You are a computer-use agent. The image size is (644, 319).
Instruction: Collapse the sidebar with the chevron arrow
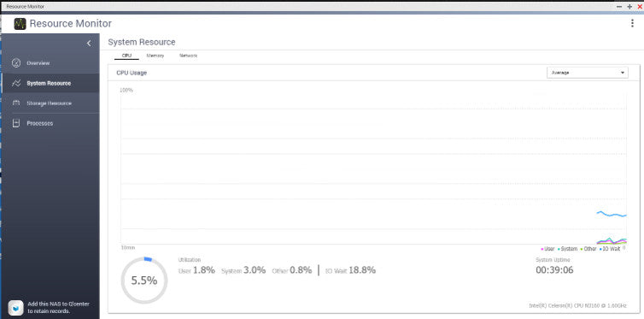click(89, 43)
